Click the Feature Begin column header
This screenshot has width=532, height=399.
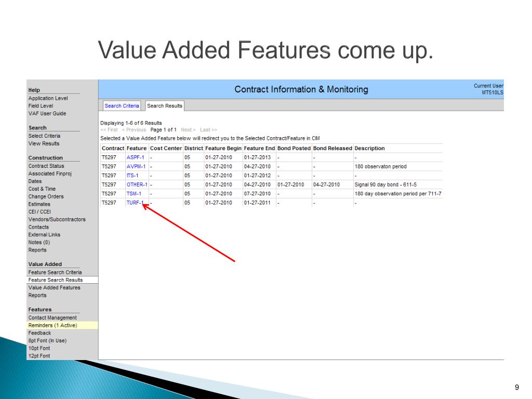pos(223,148)
